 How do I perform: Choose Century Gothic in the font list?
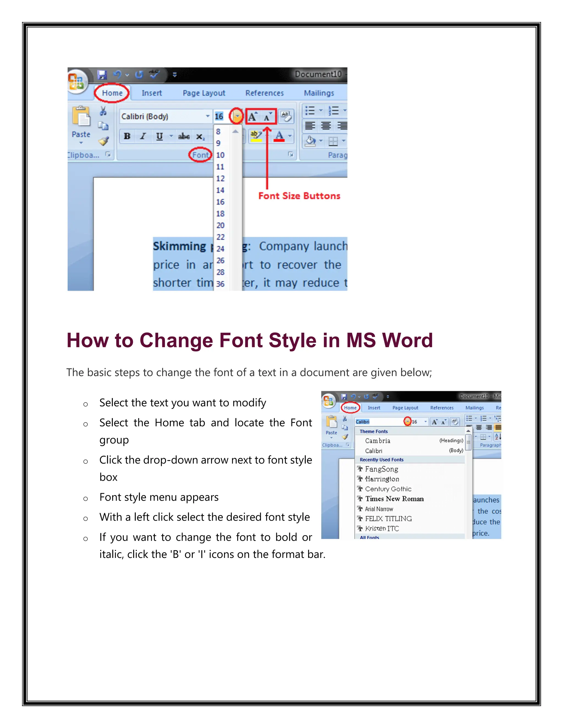pos(410,489)
